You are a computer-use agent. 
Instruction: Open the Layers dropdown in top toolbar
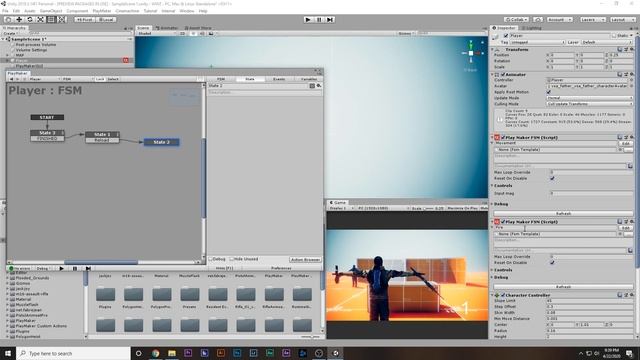pyautogui.click(x=592, y=20)
